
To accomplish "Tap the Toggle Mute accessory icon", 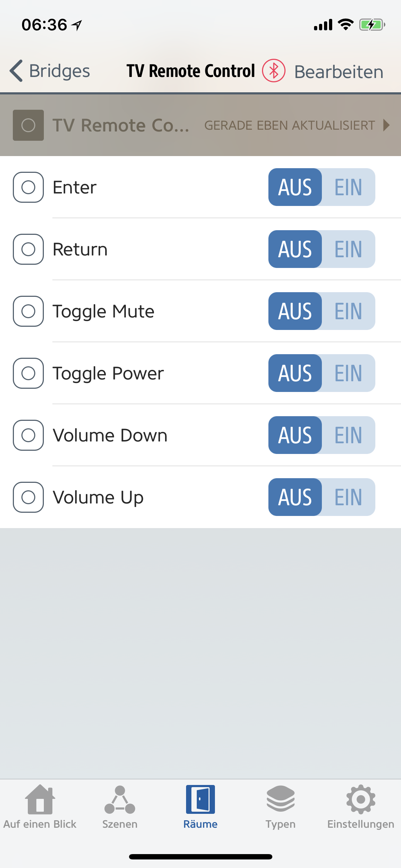I will coord(28,311).
